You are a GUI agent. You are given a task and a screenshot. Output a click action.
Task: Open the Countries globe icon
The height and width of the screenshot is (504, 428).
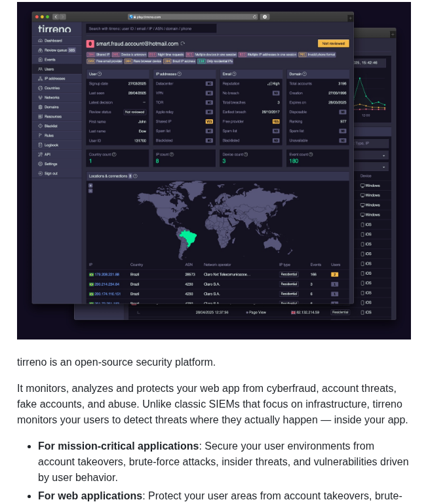click(x=40, y=88)
